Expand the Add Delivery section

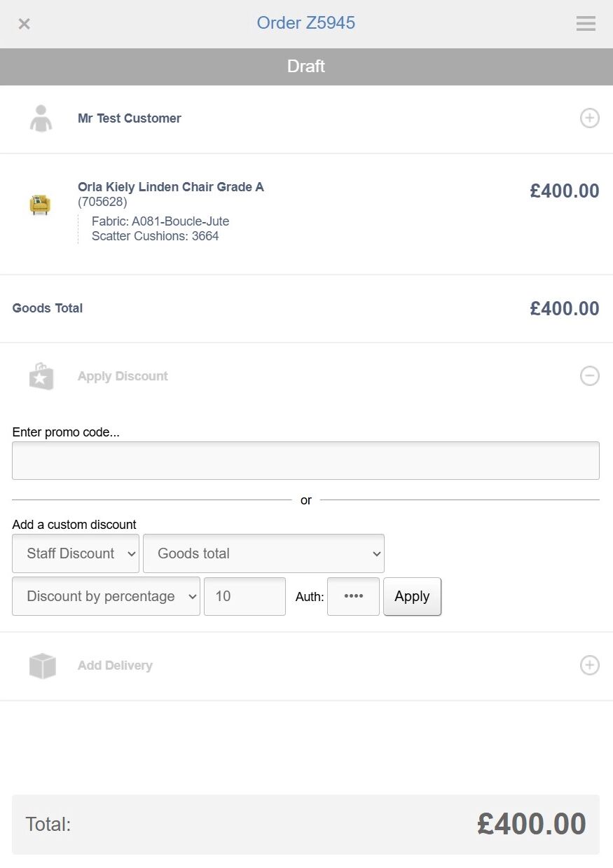tap(589, 666)
